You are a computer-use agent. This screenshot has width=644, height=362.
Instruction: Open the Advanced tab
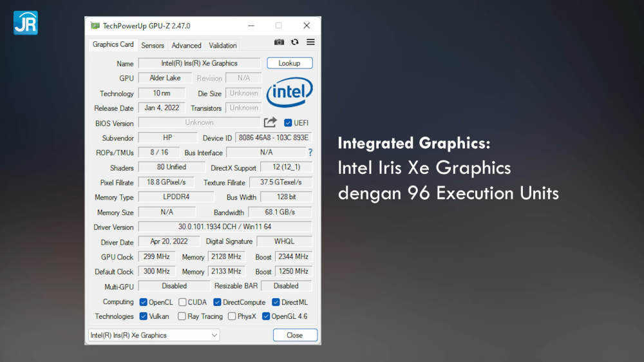(186, 46)
